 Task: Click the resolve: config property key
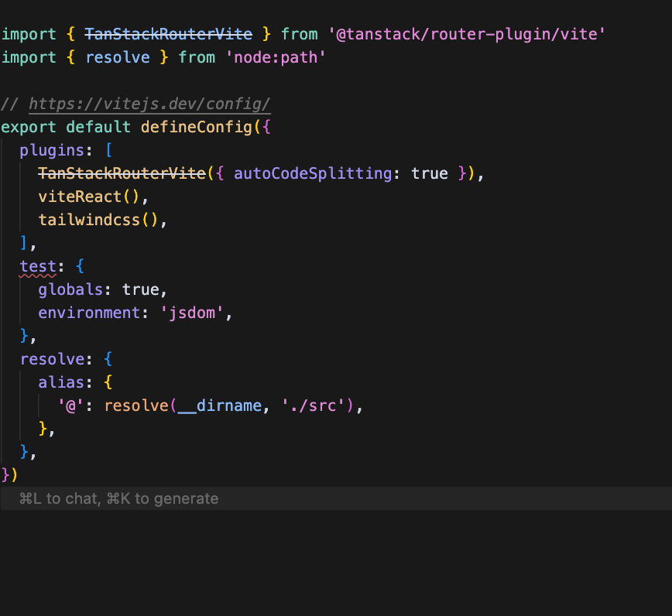tap(53, 359)
